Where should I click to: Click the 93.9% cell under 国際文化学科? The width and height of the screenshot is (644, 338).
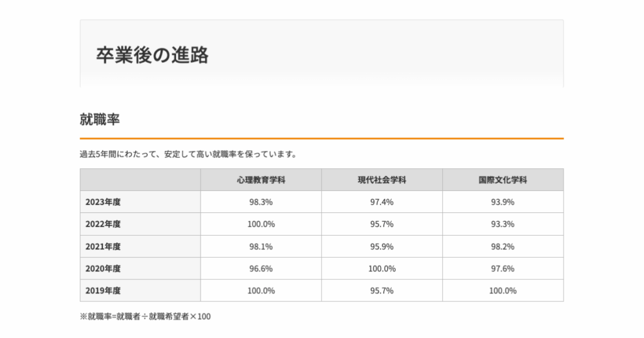pyautogui.click(x=502, y=202)
